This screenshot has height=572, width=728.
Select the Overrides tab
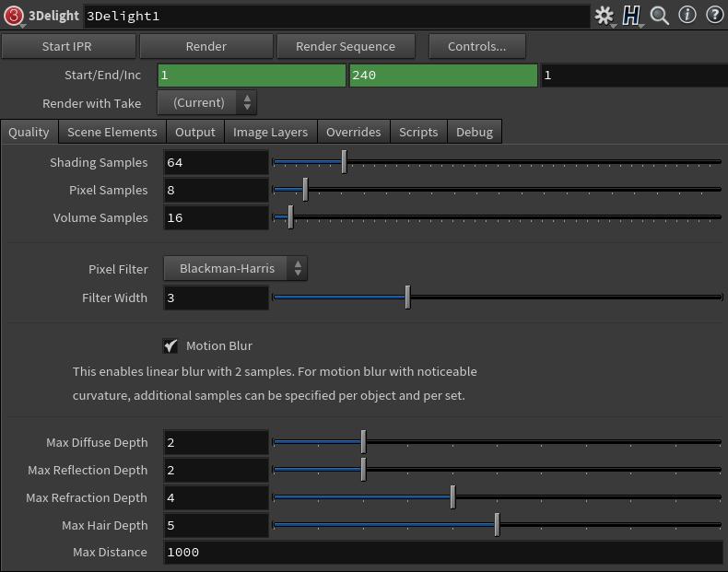tap(353, 132)
